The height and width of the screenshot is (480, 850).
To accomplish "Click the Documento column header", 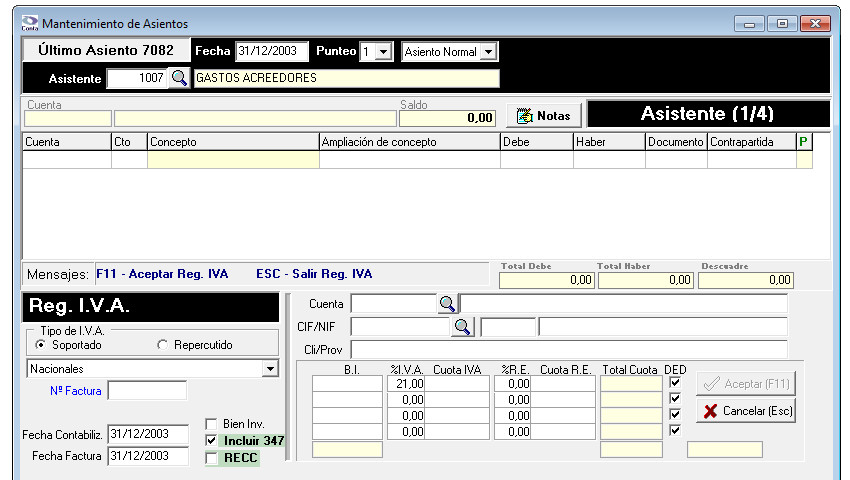I will [x=676, y=142].
